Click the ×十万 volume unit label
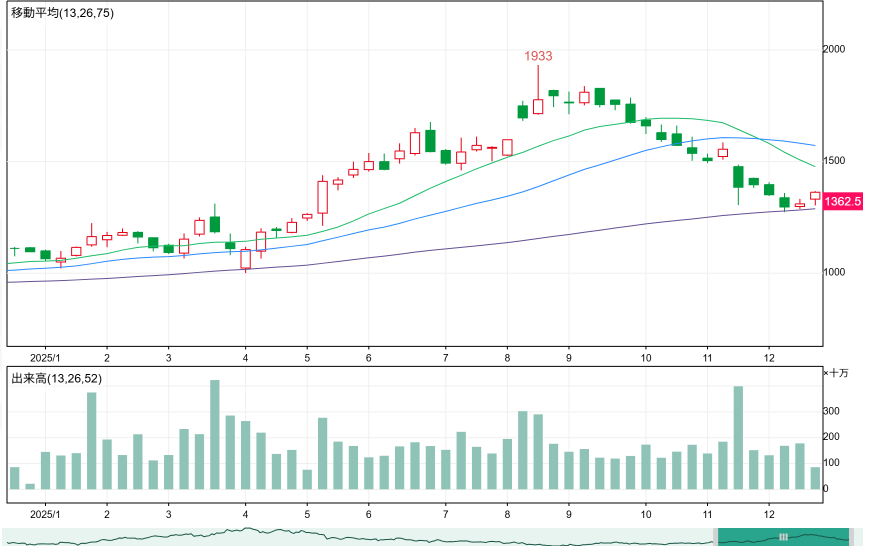This screenshot has width=872, height=552. [836, 373]
